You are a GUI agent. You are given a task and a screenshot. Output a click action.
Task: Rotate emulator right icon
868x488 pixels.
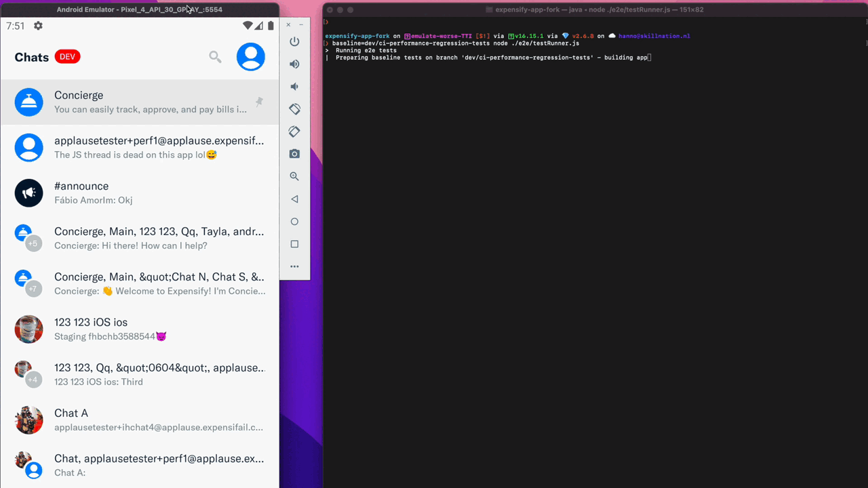pyautogui.click(x=294, y=131)
